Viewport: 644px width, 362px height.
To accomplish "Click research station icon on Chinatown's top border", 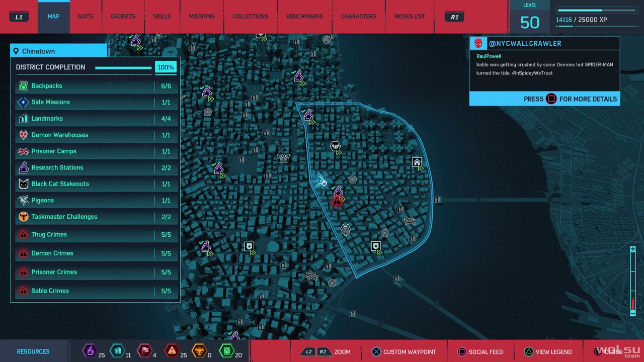I will tap(308, 115).
